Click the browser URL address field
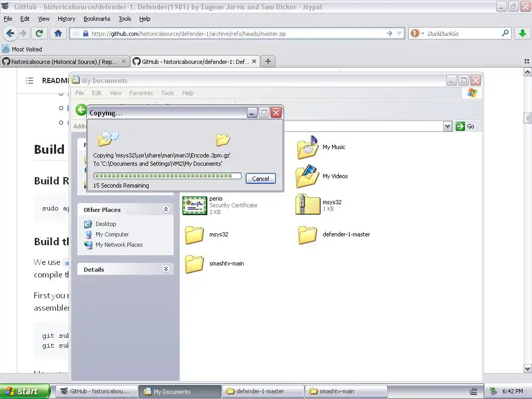 (237, 33)
